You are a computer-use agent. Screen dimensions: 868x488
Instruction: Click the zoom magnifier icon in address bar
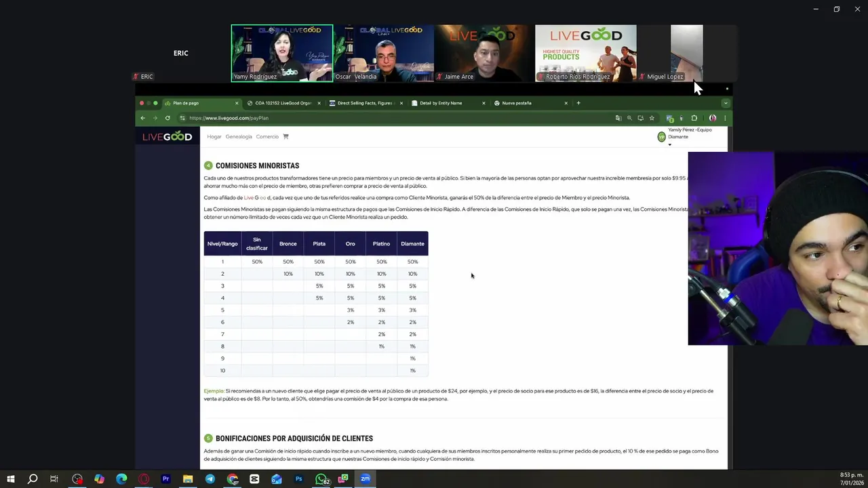[629, 118]
